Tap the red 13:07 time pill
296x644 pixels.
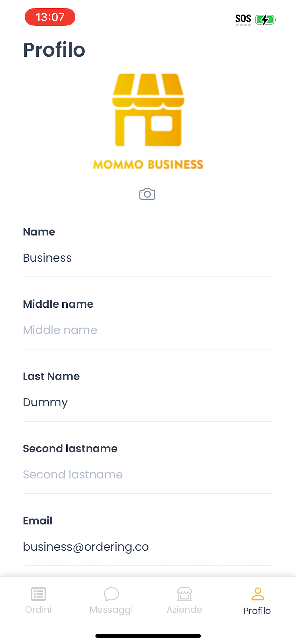pyautogui.click(x=50, y=17)
